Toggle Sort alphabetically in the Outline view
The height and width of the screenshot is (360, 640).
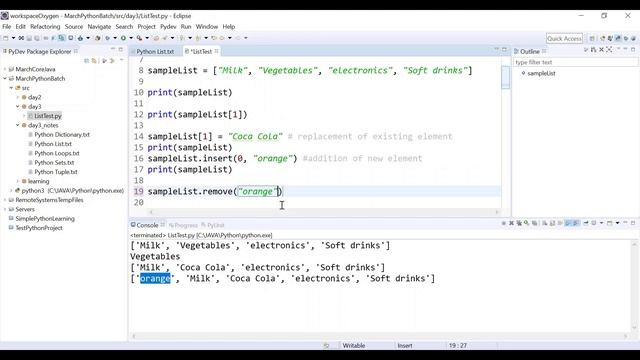click(x=593, y=50)
